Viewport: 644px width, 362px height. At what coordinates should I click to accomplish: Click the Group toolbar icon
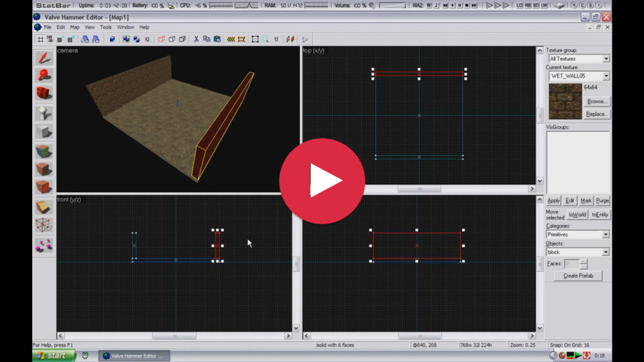pyautogui.click(x=126, y=39)
